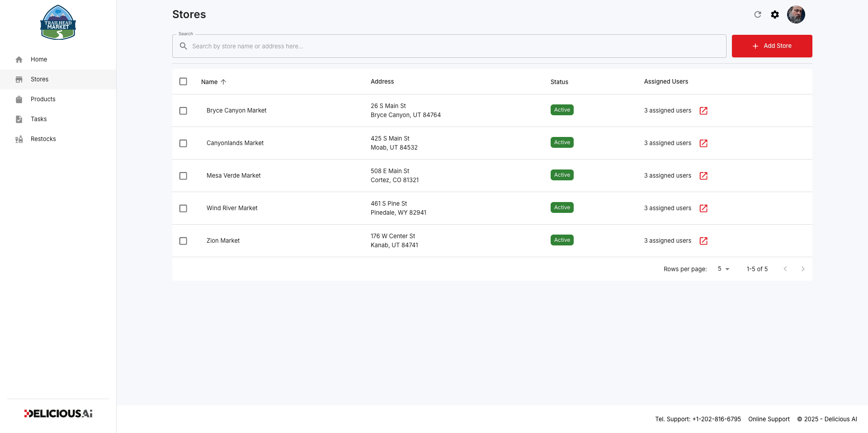
Task: Click Mesa Verde Market store name
Action: click(x=234, y=175)
